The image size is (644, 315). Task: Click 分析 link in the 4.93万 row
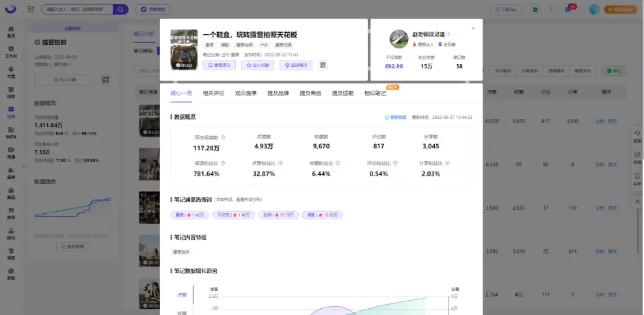600,121
